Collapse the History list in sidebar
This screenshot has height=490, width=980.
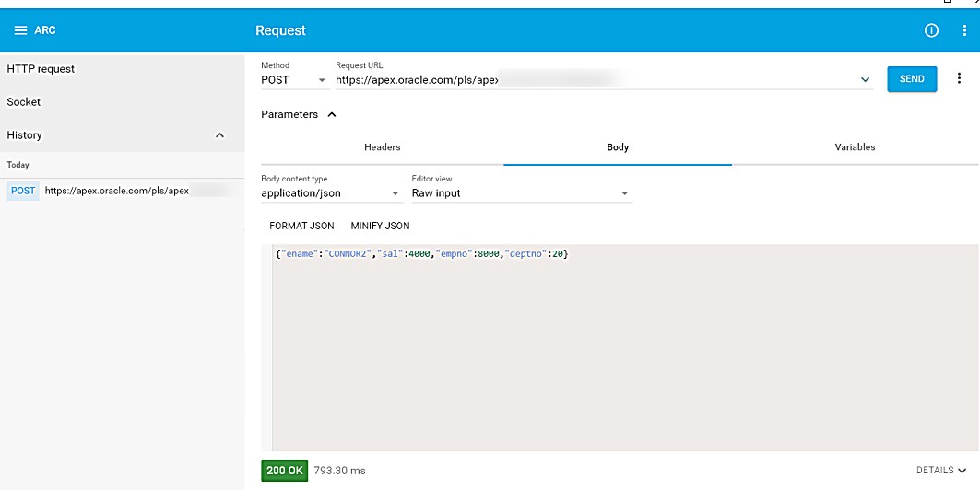point(219,135)
